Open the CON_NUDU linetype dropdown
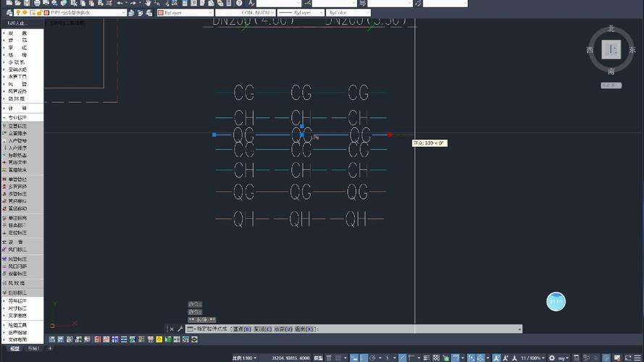Viewport: 644px width, 362px height. 270,13
